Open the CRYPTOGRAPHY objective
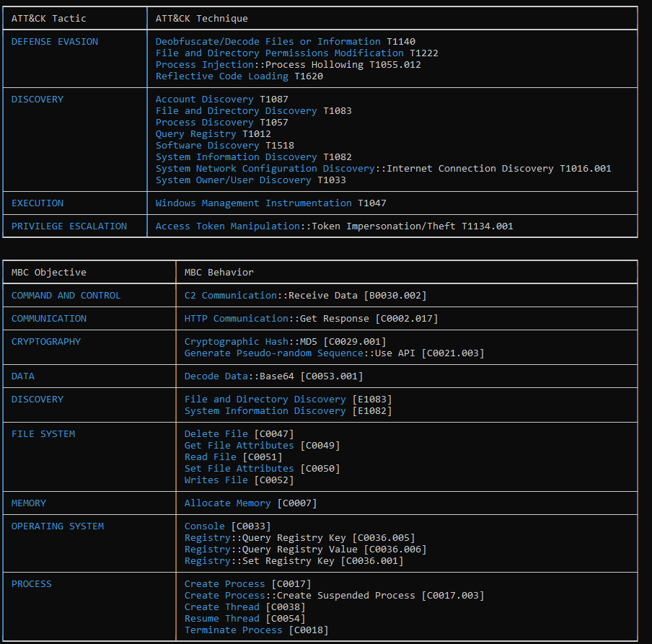The height and width of the screenshot is (644, 652). click(x=45, y=342)
